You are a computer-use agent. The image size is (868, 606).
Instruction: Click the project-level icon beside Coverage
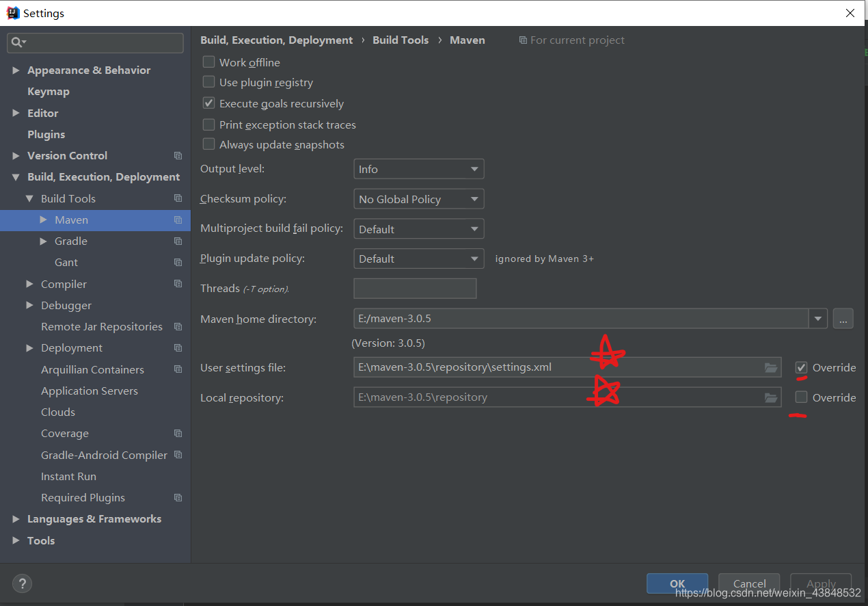(x=178, y=434)
